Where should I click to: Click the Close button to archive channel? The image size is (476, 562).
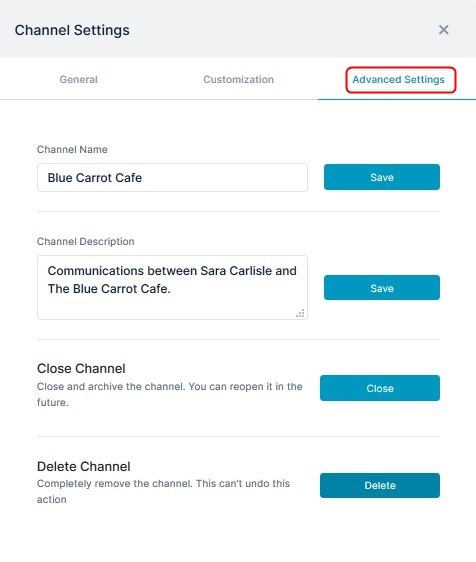point(380,388)
